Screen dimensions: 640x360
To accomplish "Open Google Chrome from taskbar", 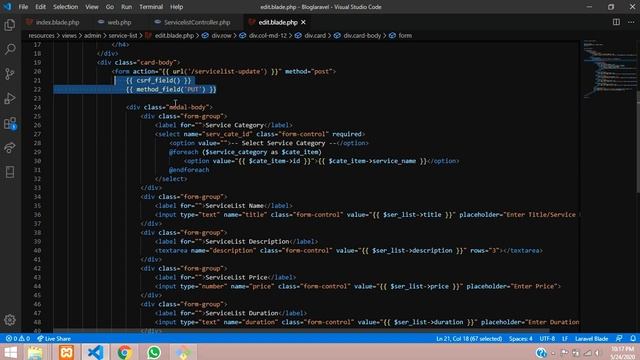I will click(124, 352).
